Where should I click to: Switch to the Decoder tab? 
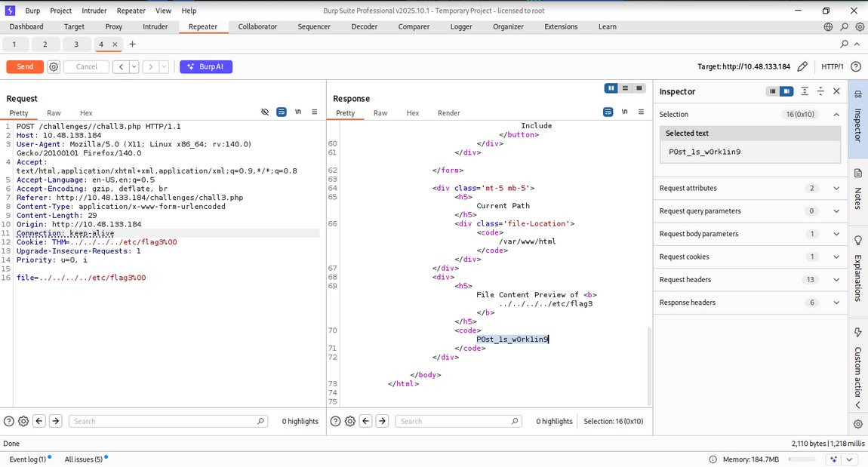365,26
